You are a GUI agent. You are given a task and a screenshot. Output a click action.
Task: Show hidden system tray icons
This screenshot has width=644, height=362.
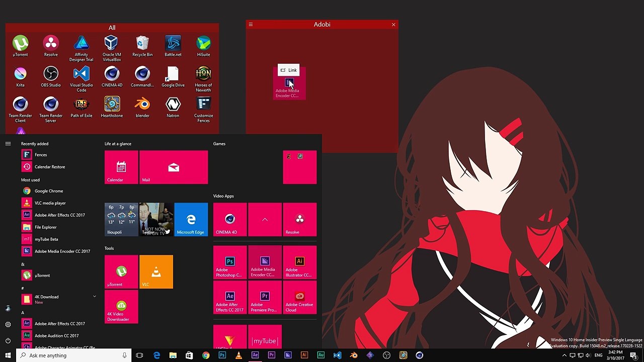pyautogui.click(x=564, y=355)
